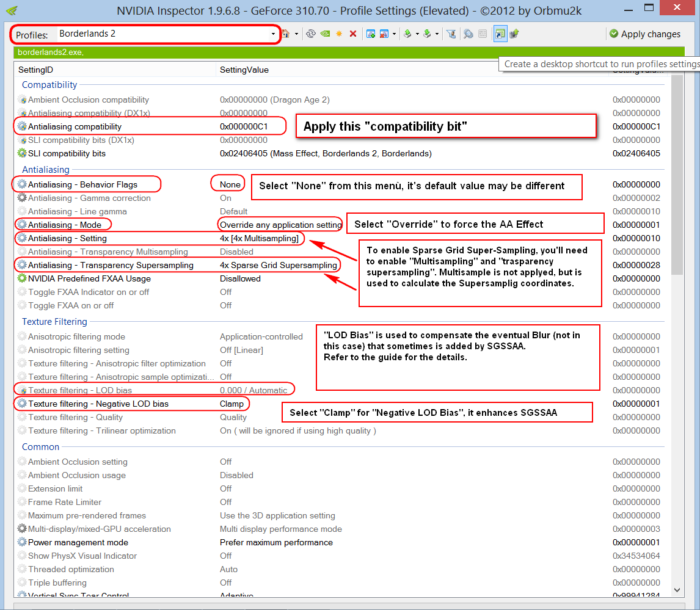
Task: Open the Profiles combo box showing Borderlands 2
Action: (167, 34)
